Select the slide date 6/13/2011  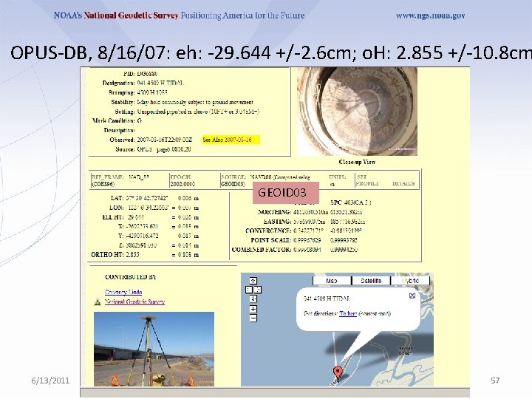tap(50, 381)
